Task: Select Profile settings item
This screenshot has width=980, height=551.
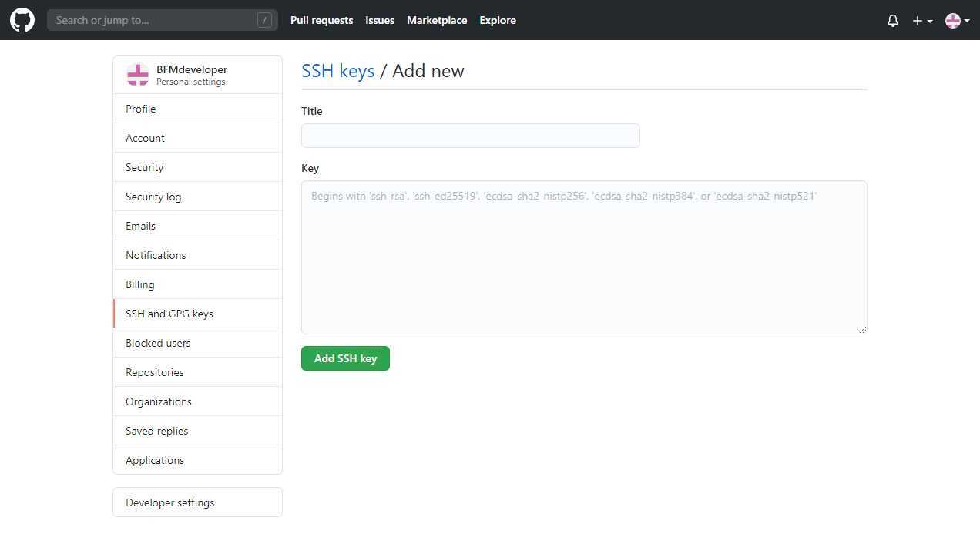Action: (x=197, y=109)
